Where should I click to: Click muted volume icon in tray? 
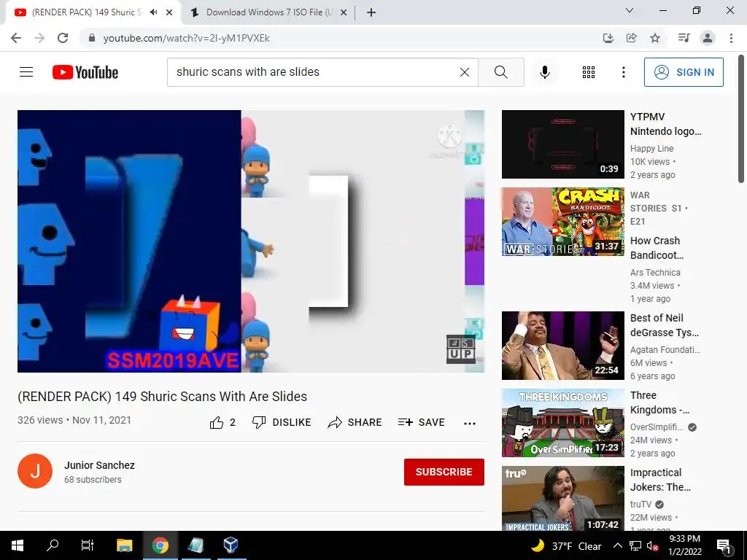coord(652,546)
